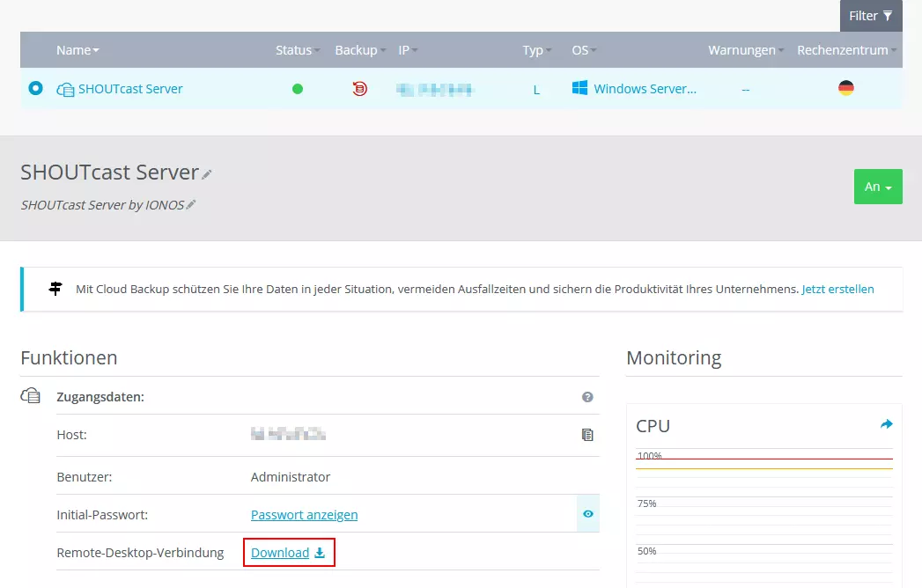Viewport: 922px width, 588px height.
Task: Sort the server table by Name
Action: 77,50
